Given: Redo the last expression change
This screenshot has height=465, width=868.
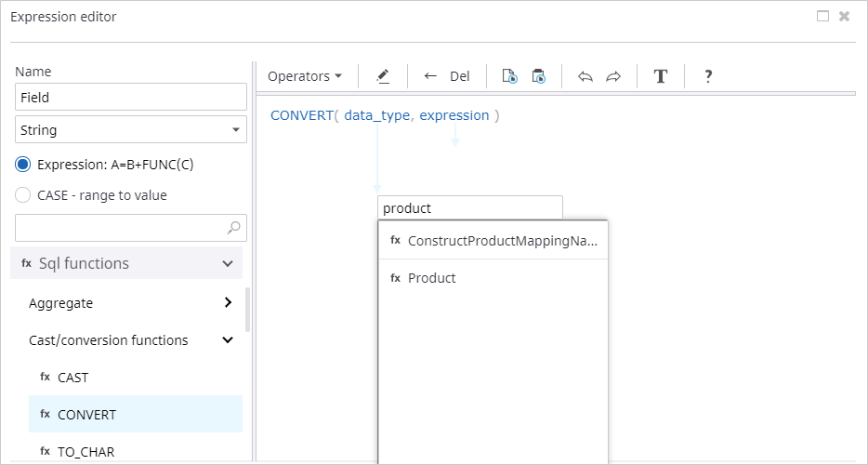Looking at the screenshot, I should click(613, 76).
